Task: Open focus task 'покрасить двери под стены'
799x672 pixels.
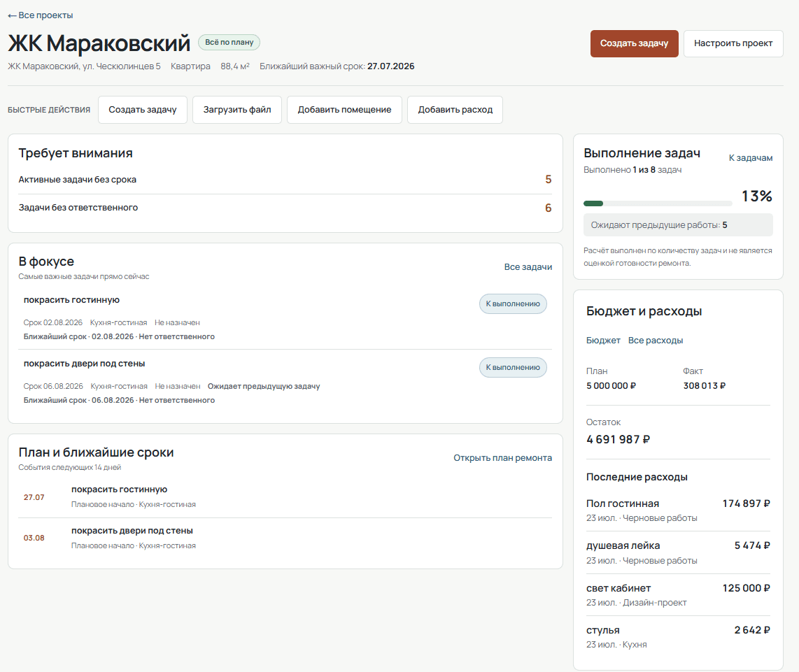Action: click(84, 364)
